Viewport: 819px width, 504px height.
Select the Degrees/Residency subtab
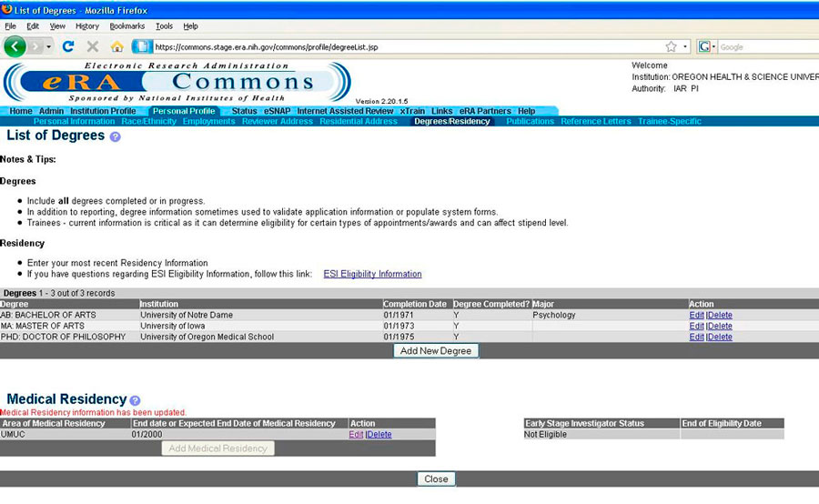click(x=452, y=121)
